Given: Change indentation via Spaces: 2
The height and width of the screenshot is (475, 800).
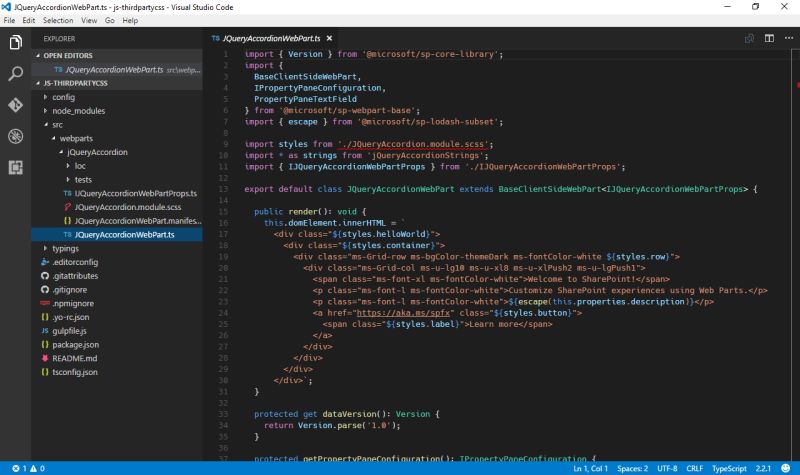Looking at the screenshot, I should (632, 468).
